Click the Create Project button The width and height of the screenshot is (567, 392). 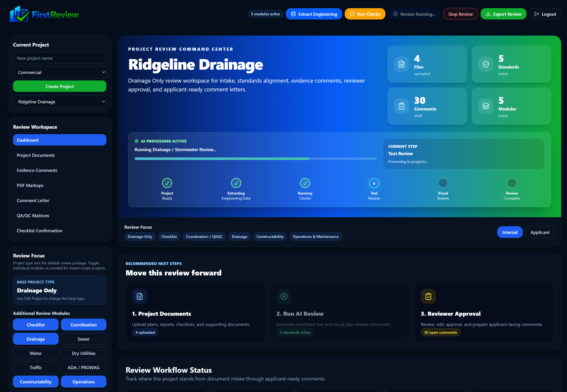pos(60,86)
